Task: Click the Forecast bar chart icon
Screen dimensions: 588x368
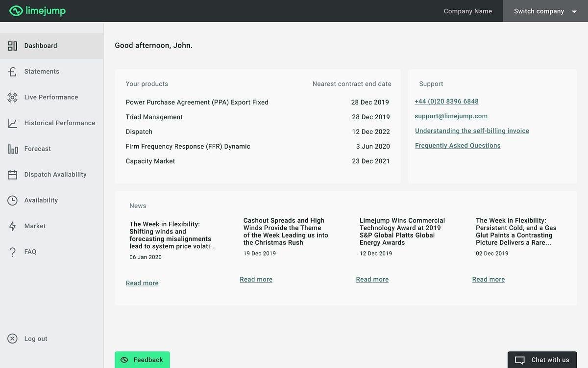Action: coord(12,149)
